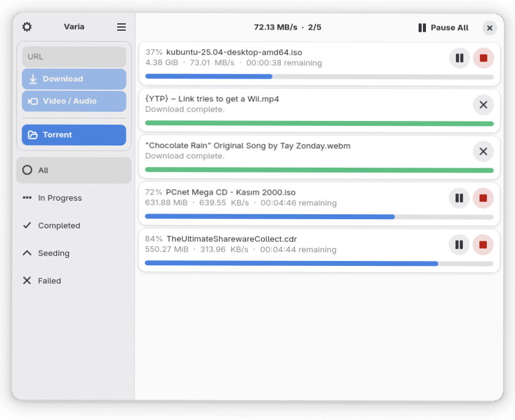The height and width of the screenshot is (420, 515).
Task: Stop the PCnet Mega CD download
Action: click(x=483, y=198)
